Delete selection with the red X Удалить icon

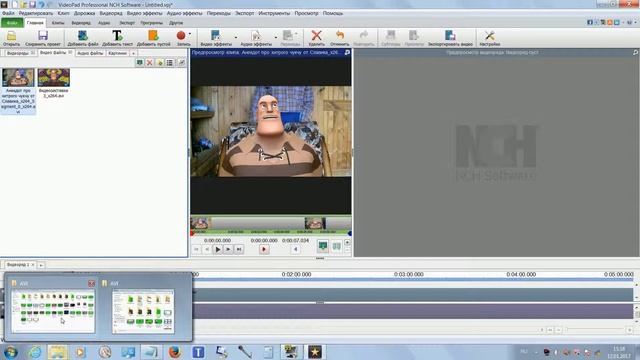pos(316,38)
